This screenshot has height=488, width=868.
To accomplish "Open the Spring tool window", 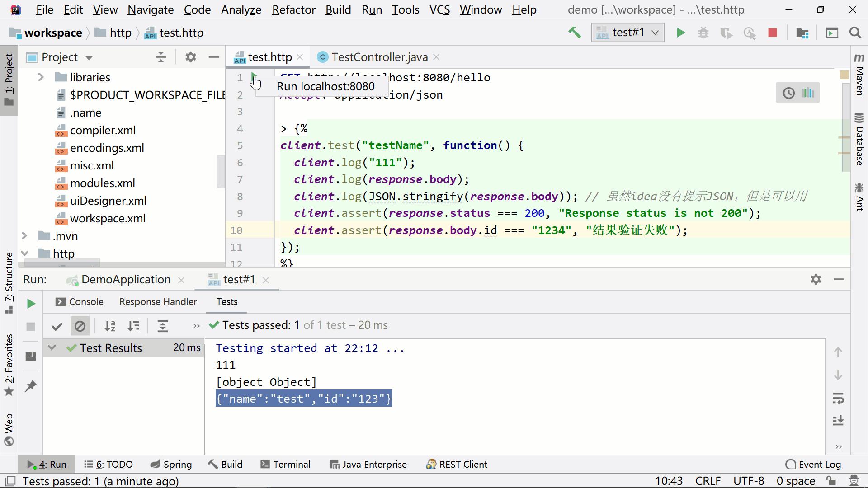I will click(x=171, y=465).
